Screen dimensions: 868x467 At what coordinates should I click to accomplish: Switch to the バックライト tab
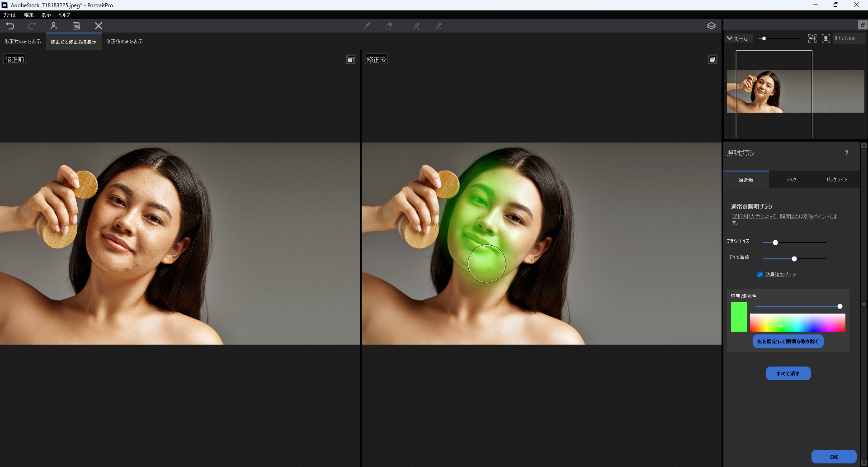(x=837, y=180)
